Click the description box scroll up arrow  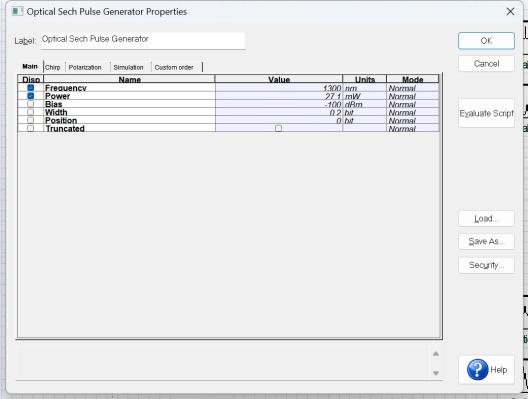pyautogui.click(x=436, y=354)
